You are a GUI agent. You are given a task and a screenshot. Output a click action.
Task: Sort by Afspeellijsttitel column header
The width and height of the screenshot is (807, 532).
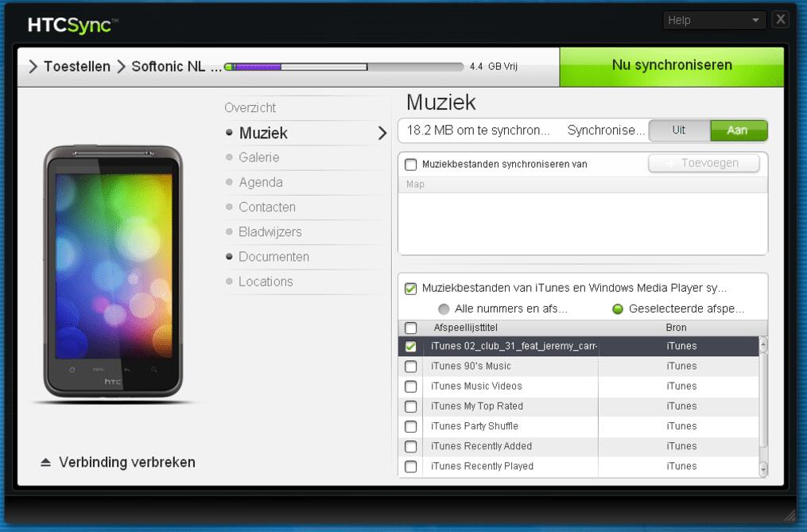pos(465,328)
